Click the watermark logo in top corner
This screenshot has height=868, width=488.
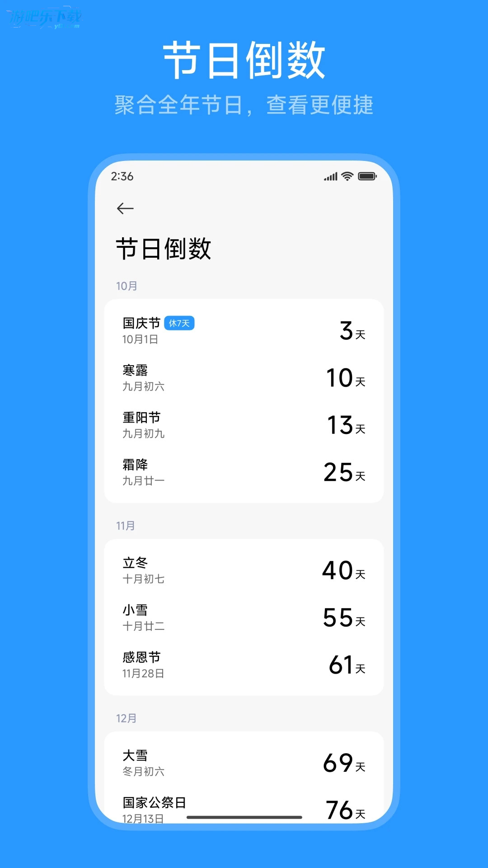pos(45,19)
